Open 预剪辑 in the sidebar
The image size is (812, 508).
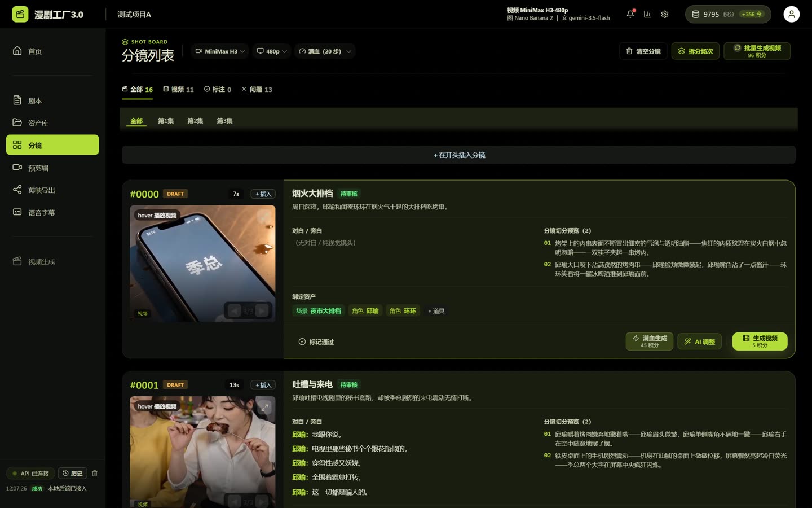click(x=52, y=168)
